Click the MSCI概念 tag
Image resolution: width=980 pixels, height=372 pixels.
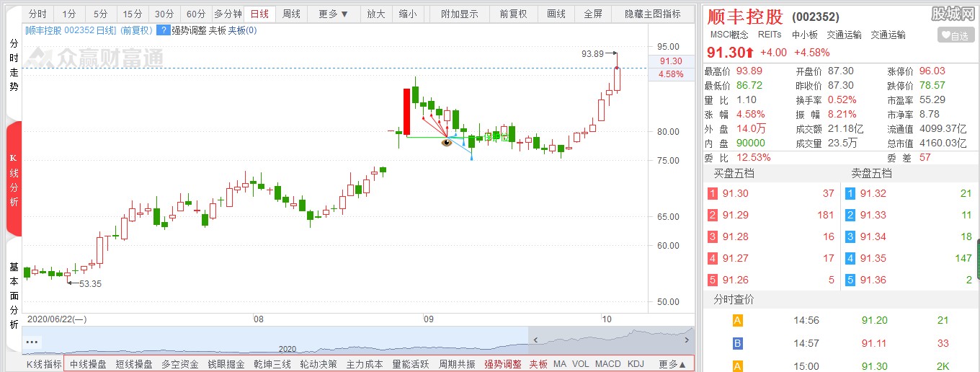(728, 35)
